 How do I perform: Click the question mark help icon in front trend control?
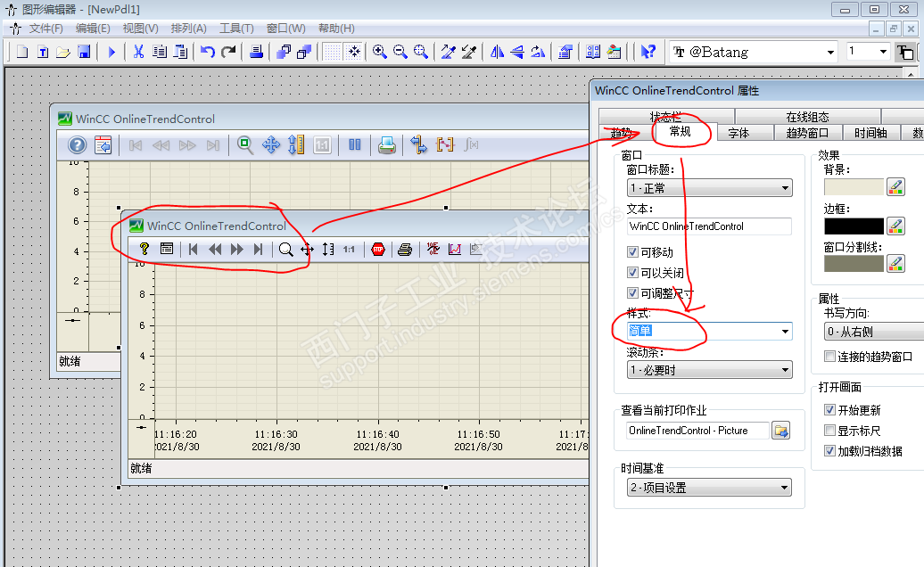144,249
